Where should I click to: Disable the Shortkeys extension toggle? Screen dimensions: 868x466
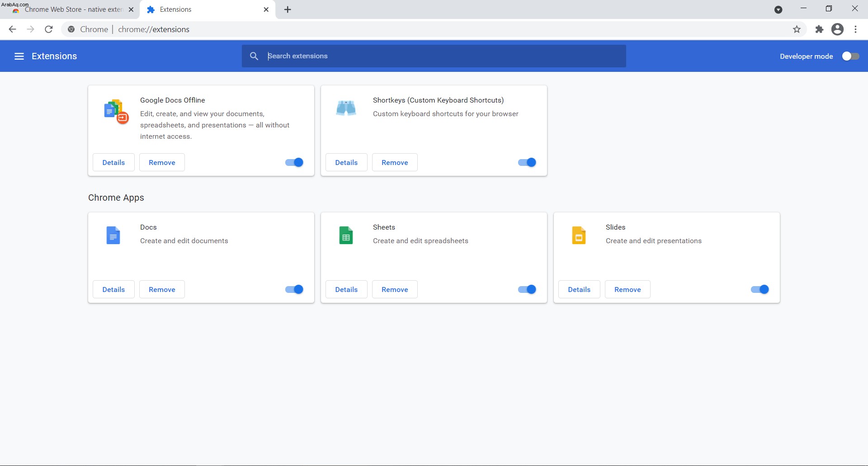tap(527, 162)
